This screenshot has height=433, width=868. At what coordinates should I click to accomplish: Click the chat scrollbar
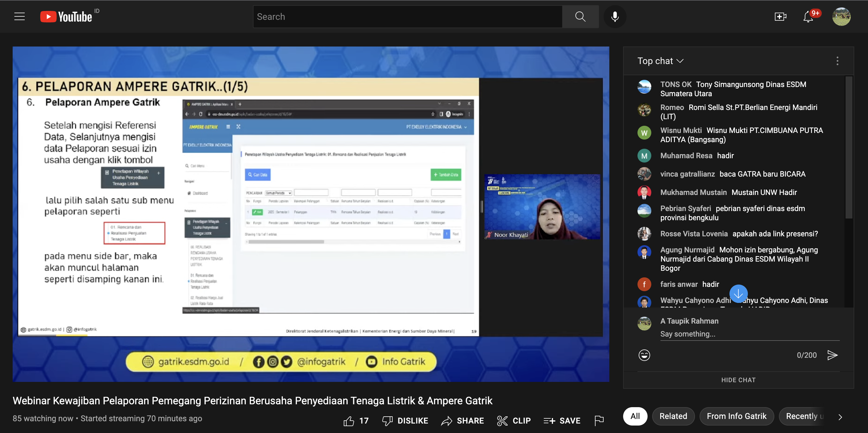point(848,148)
